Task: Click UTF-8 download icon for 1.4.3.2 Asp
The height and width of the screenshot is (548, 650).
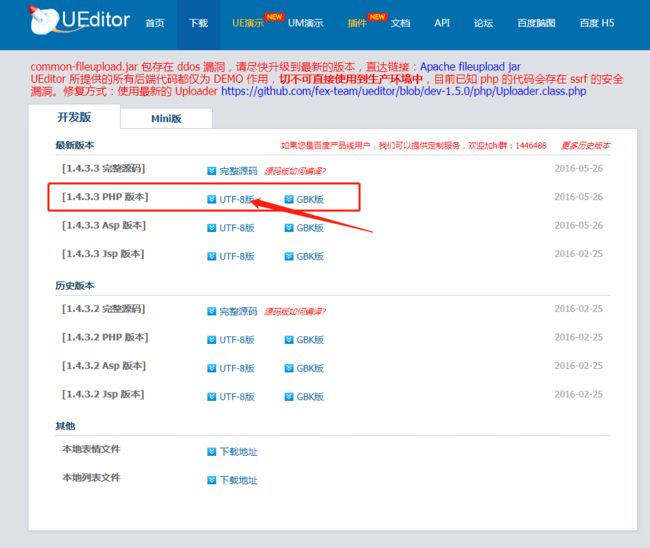Action: [x=211, y=368]
